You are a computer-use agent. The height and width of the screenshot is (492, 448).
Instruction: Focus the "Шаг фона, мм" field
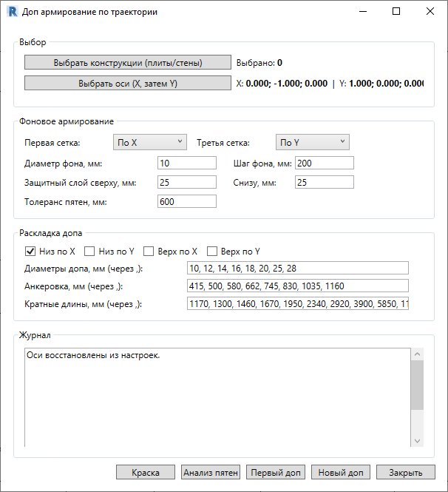[325, 163]
